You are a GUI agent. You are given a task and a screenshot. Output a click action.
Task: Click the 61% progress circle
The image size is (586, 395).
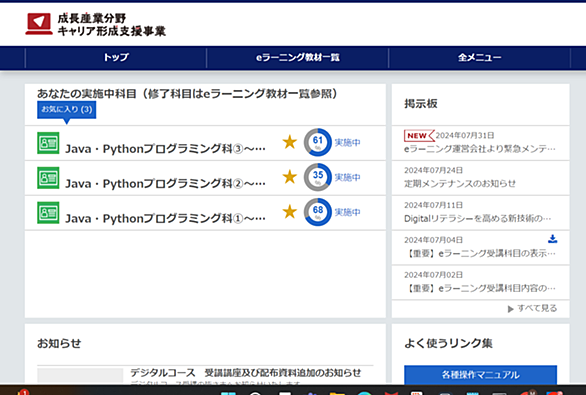tap(318, 142)
